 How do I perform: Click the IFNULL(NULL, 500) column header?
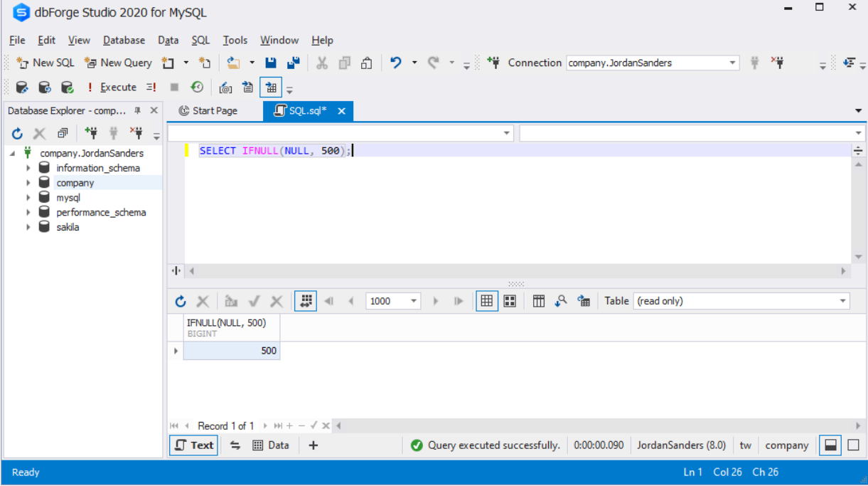point(232,327)
